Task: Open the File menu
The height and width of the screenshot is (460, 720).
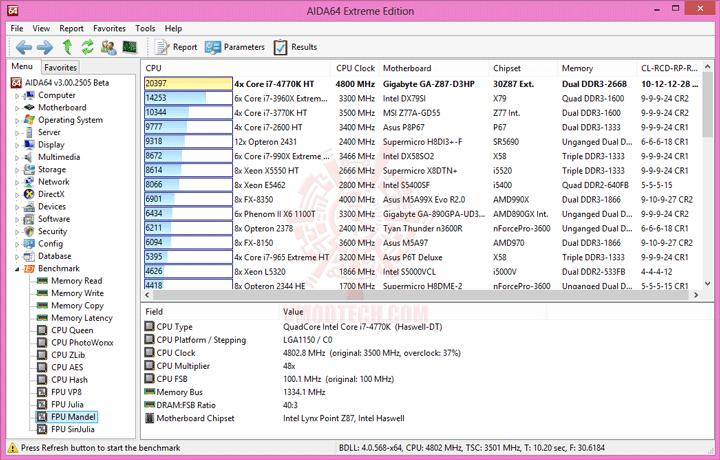Action: pos(17,28)
